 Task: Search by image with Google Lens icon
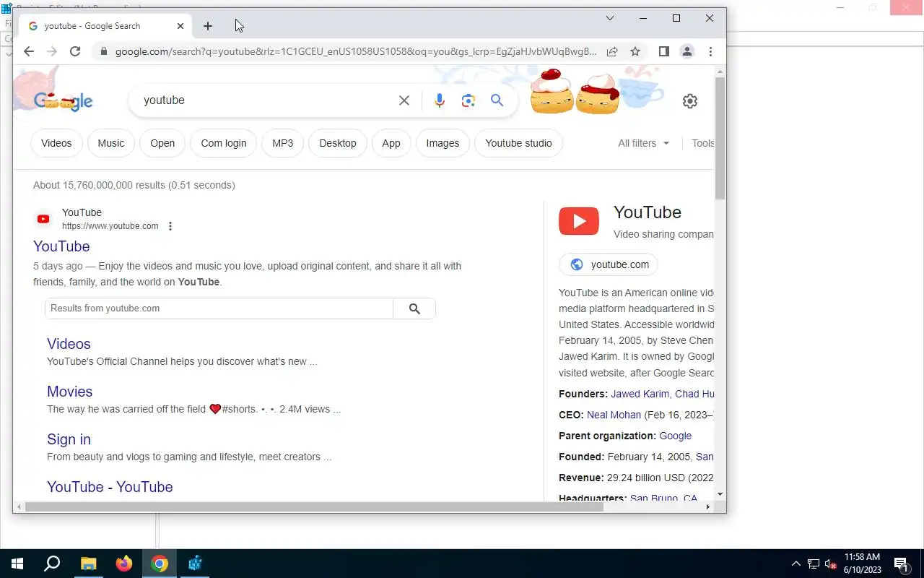coord(468,100)
